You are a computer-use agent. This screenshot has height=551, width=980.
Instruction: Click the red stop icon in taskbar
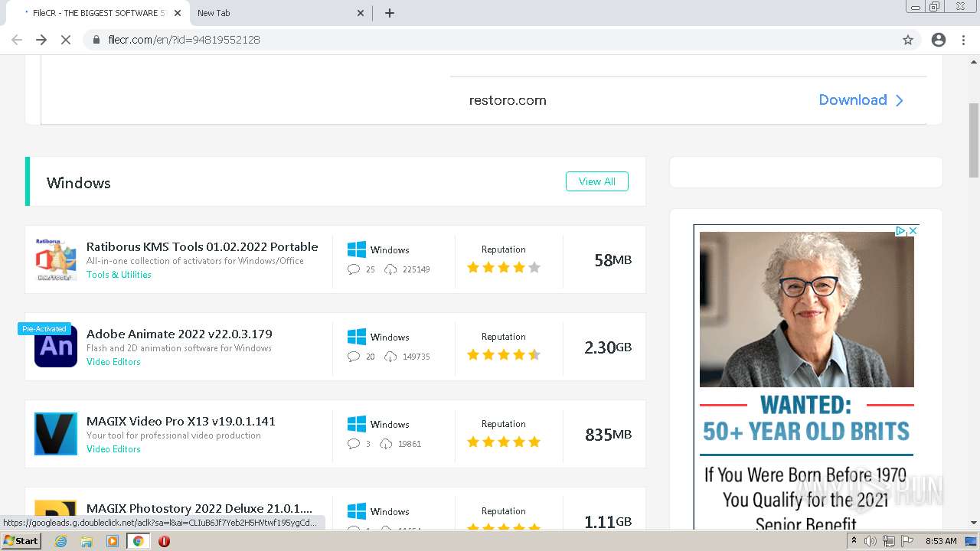(164, 541)
